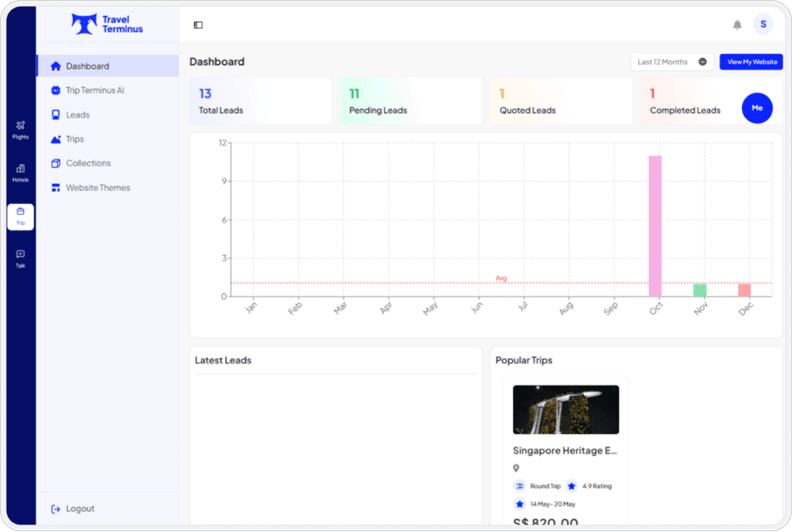Image resolution: width=792 pixels, height=532 pixels.
Task: Click View My Website button
Action: click(751, 62)
